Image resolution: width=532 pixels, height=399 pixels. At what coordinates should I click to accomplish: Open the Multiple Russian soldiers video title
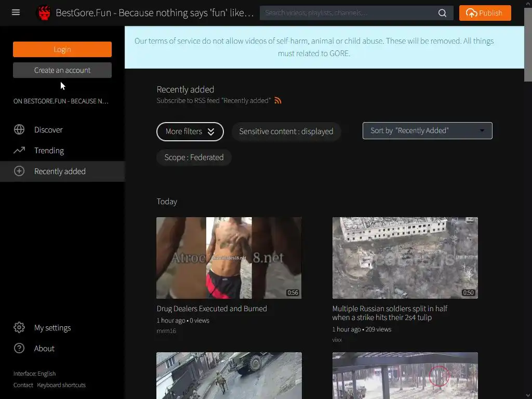390,313
